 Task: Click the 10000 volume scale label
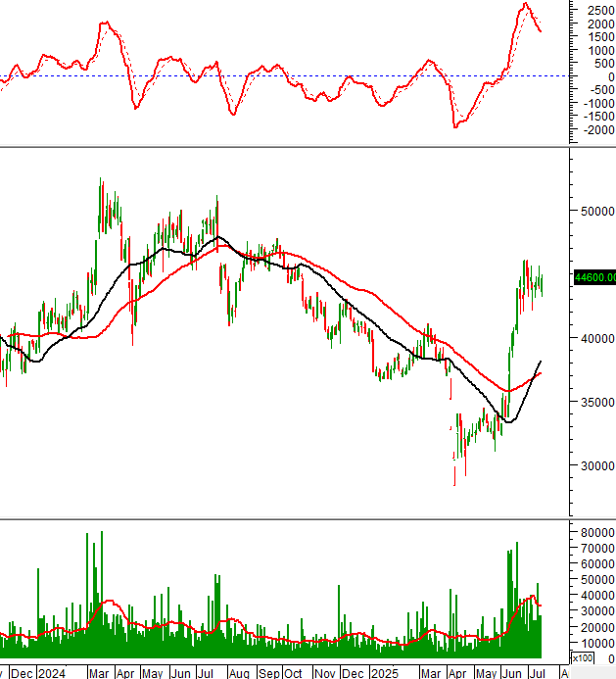(x=593, y=642)
